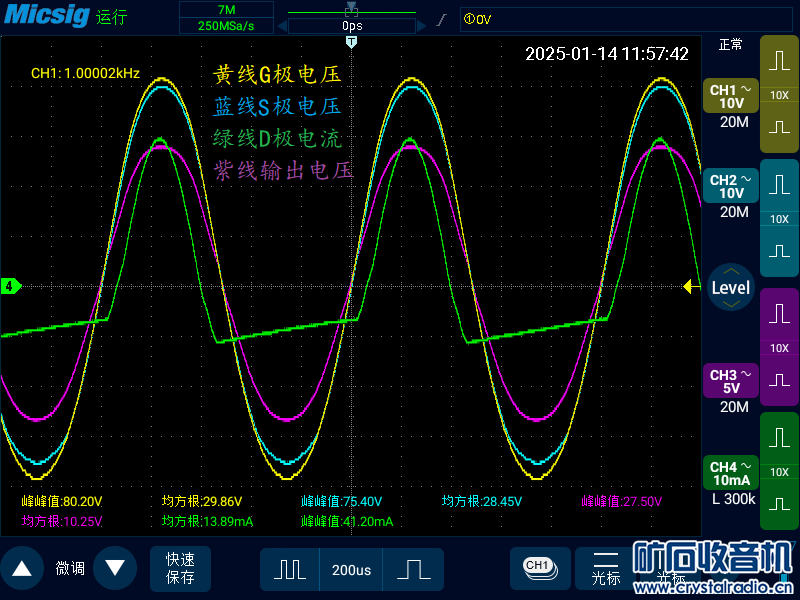Image resolution: width=800 pixels, height=600 pixels.
Task: Decrease CH4 vertical scale lower pulse icon
Action: click(780, 504)
